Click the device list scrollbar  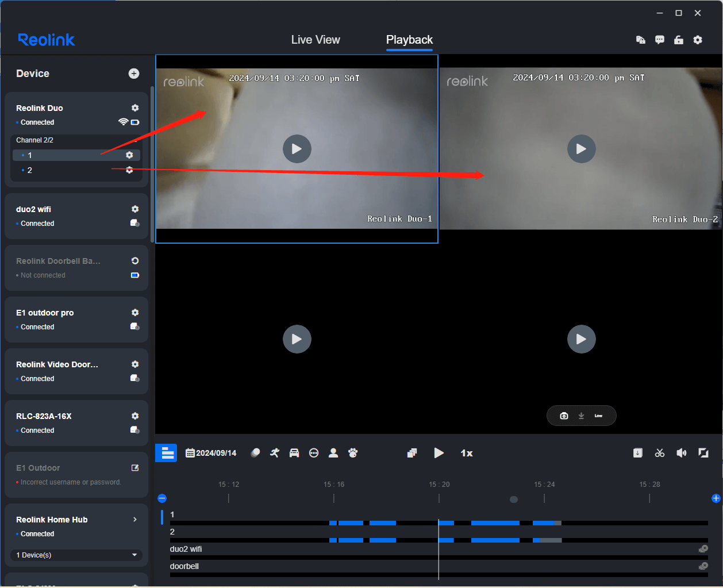click(x=152, y=164)
